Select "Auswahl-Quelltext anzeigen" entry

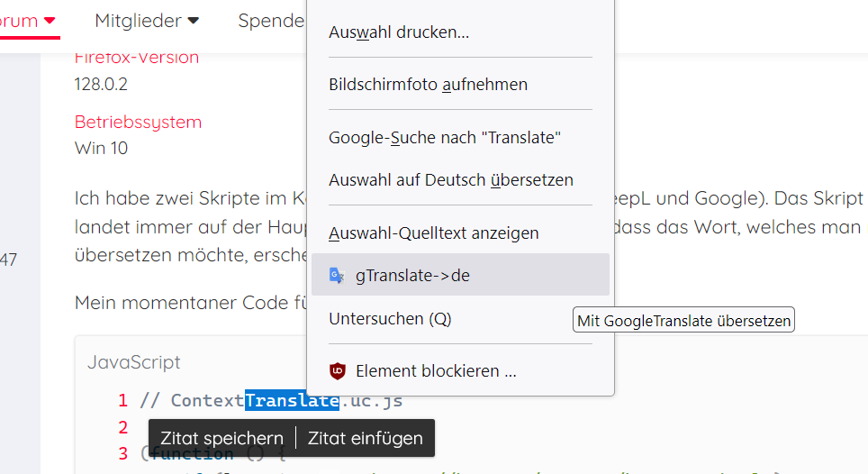click(x=433, y=232)
